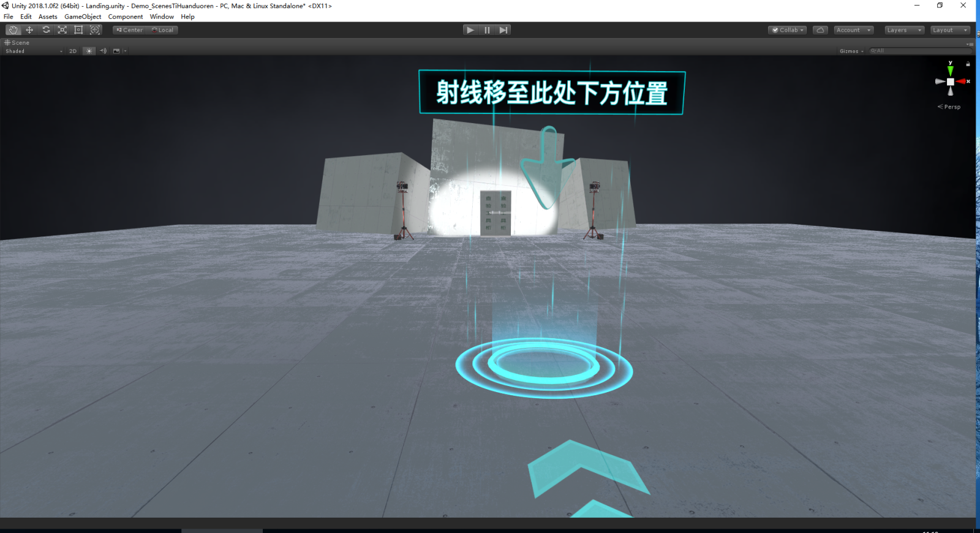The width and height of the screenshot is (980, 533).
Task: Open the Shaded draw mode dropdown
Action: tap(34, 51)
